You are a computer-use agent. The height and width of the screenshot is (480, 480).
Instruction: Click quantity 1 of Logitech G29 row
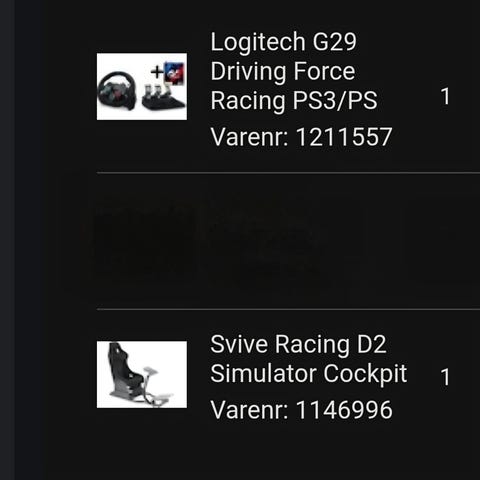(x=445, y=96)
